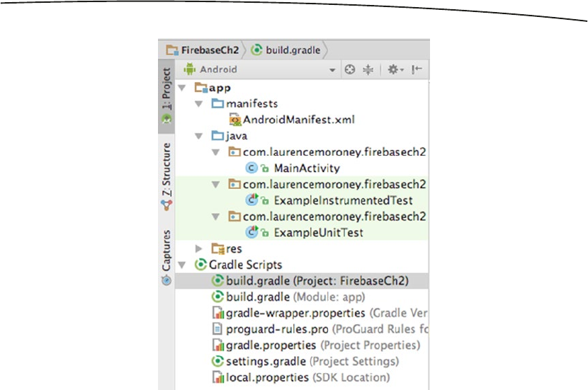Click the build.gradle (Module: app) icon
The height and width of the screenshot is (390, 588).
point(217,297)
